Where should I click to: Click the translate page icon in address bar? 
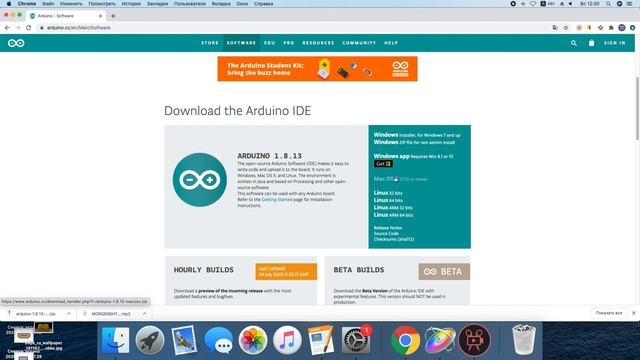(x=555, y=28)
